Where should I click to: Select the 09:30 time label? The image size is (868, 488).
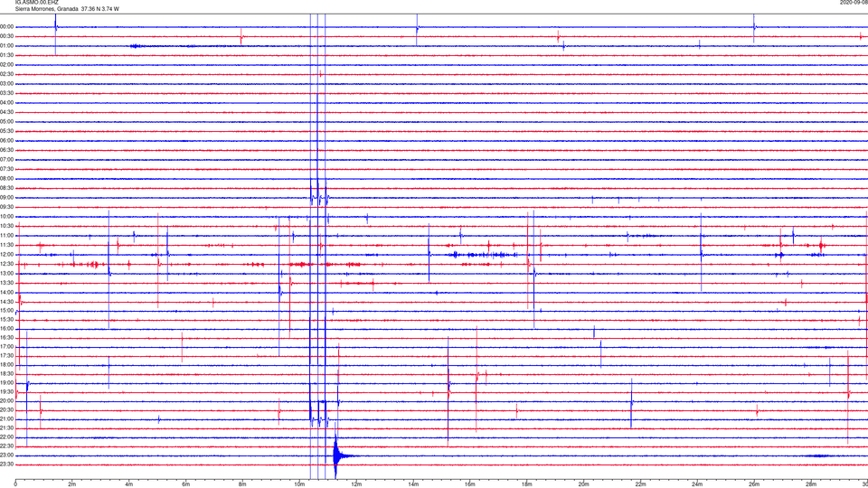click(7, 207)
